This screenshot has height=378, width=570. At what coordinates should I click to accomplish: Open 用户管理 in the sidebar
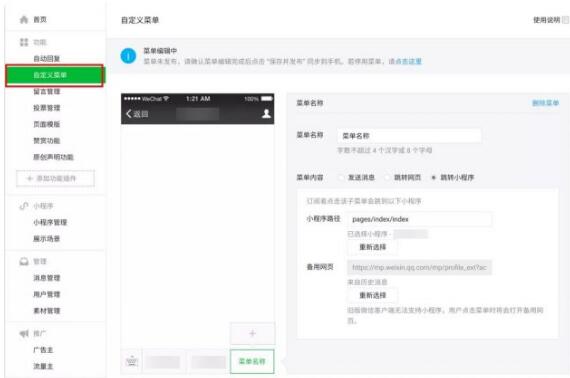(47, 294)
